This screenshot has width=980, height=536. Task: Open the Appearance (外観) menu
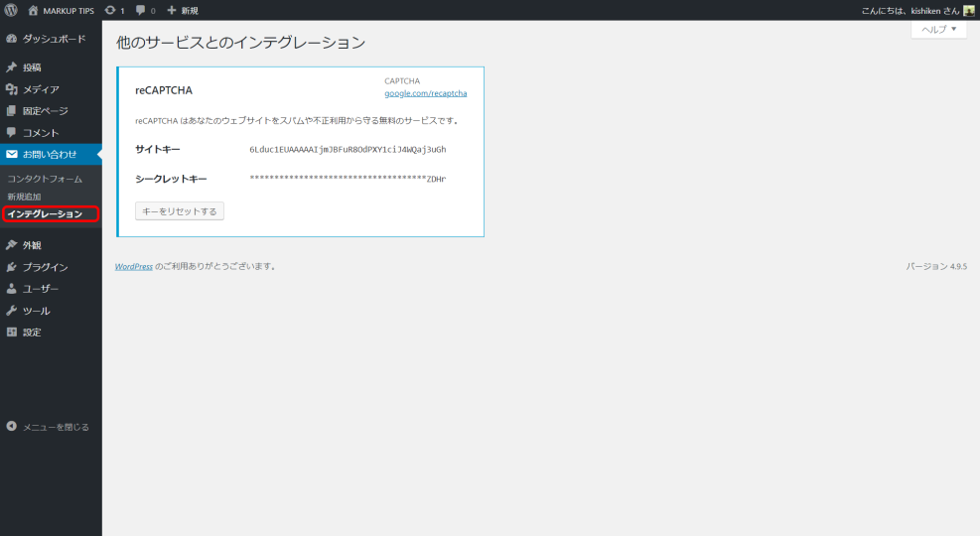coord(32,245)
